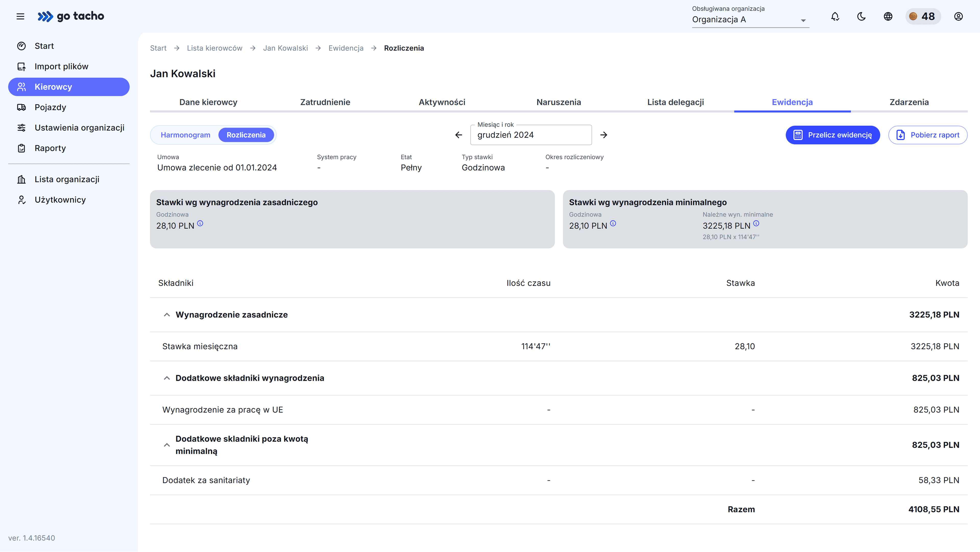Viewport: 980px width, 552px height.
Task: Collapse Dodatkowe skladniki poza kwotą minimalną
Action: [x=167, y=445]
